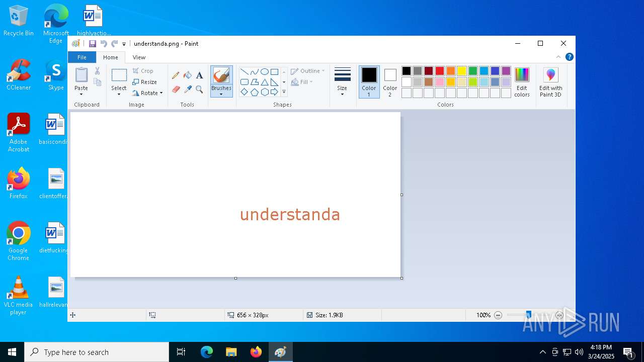Viewport: 644px width, 362px height.
Task: Collapse the ribbon with chevron
Action: [x=558, y=57]
